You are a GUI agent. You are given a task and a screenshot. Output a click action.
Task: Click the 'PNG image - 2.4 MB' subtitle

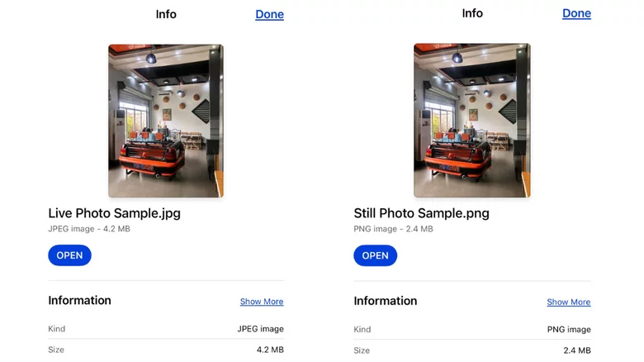pyautogui.click(x=393, y=229)
